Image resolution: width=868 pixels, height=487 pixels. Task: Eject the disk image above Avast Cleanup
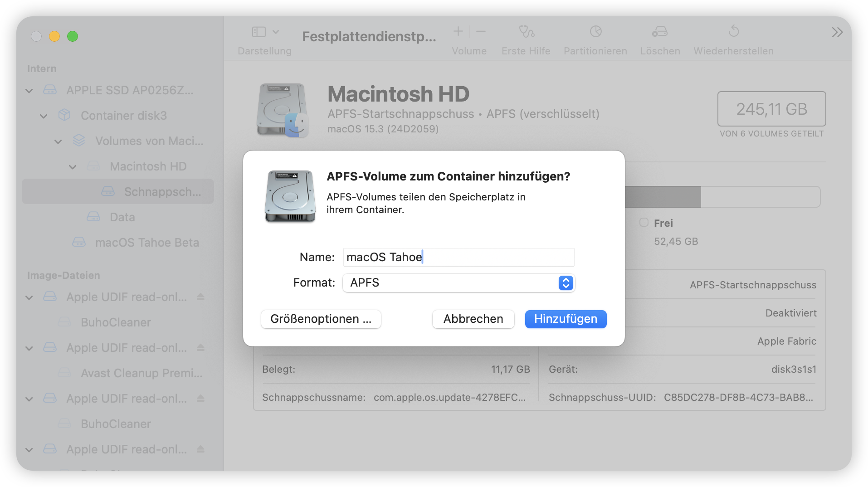pyautogui.click(x=200, y=348)
